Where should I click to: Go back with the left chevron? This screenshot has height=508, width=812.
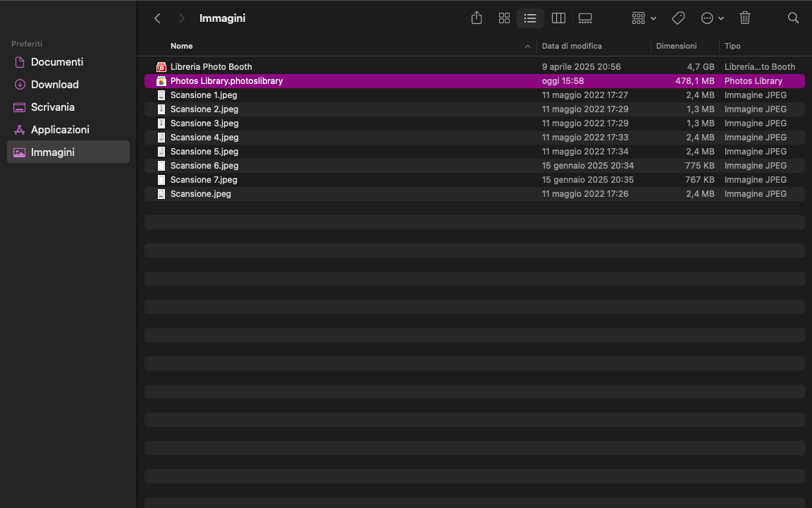click(x=157, y=18)
